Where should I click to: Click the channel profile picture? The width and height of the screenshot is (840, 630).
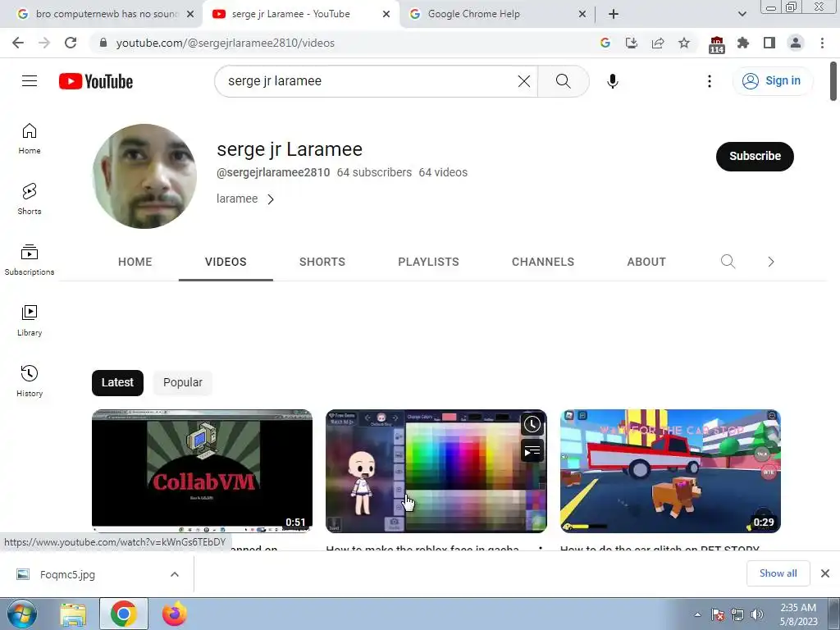(144, 176)
